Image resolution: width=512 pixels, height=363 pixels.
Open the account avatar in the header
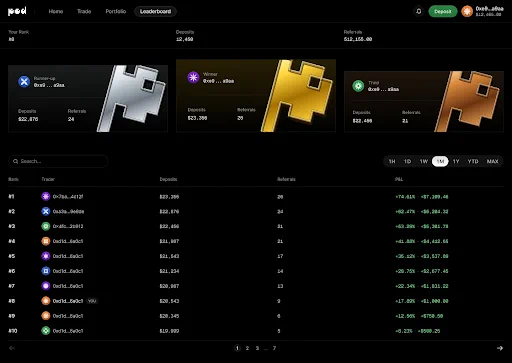[x=467, y=11]
